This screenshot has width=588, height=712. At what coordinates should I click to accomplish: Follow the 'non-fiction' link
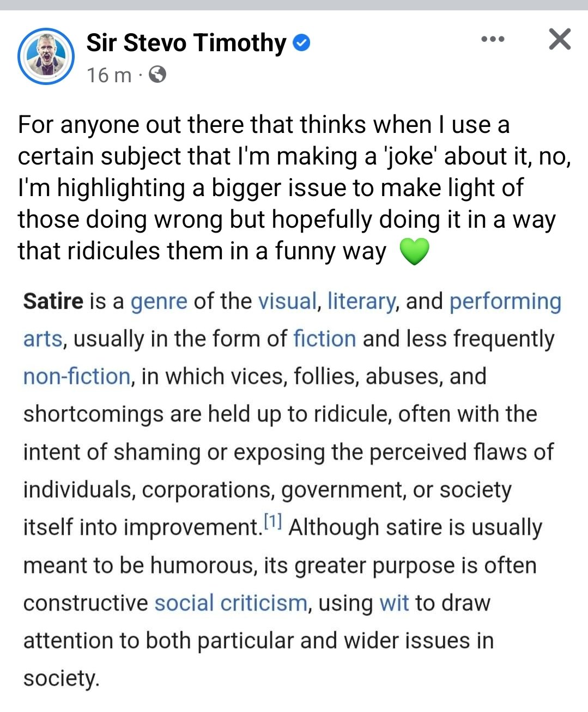(x=77, y=376)
